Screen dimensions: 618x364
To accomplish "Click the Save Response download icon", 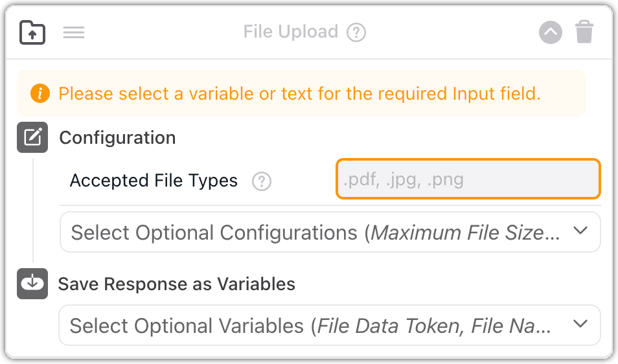I will (32, 284).
